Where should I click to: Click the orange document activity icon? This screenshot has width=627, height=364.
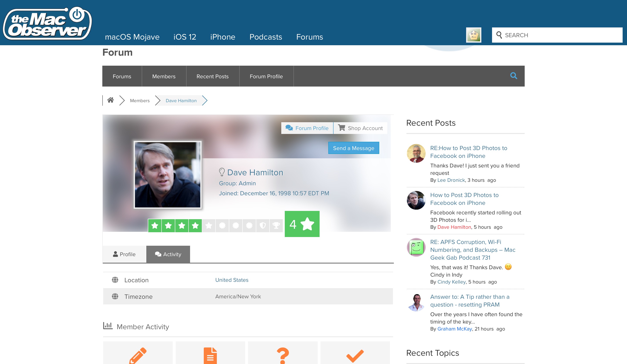pyautogui.click(x=210, y=356)
